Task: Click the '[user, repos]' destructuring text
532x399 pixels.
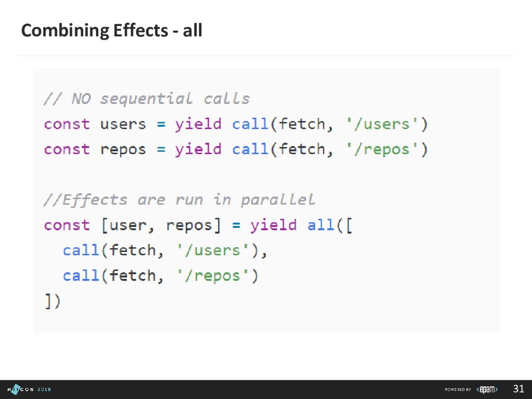Action: (x=162, y=225)
